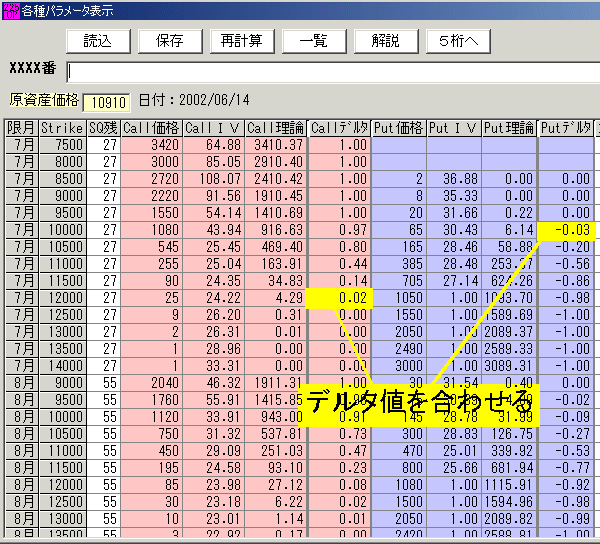
Task: Click Call IV cell 24.22
Action: coord(214,298)
